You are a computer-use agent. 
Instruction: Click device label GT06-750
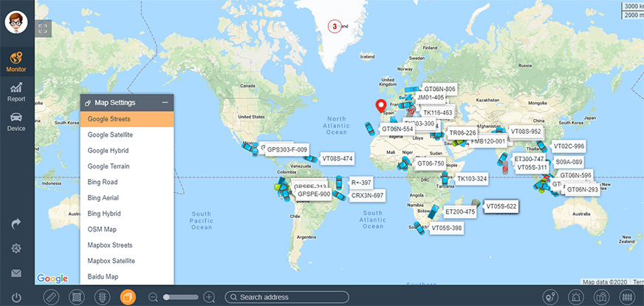click(431, 163)
